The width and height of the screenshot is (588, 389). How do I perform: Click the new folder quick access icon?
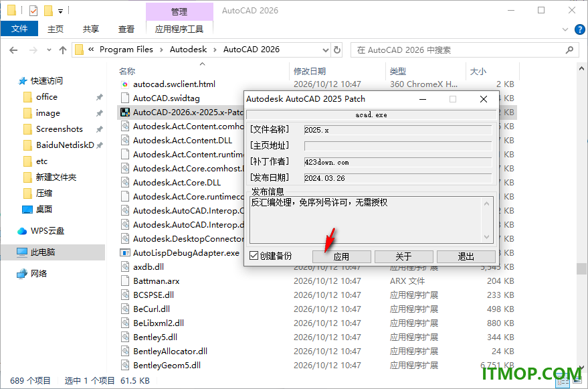tap(48, 11)
